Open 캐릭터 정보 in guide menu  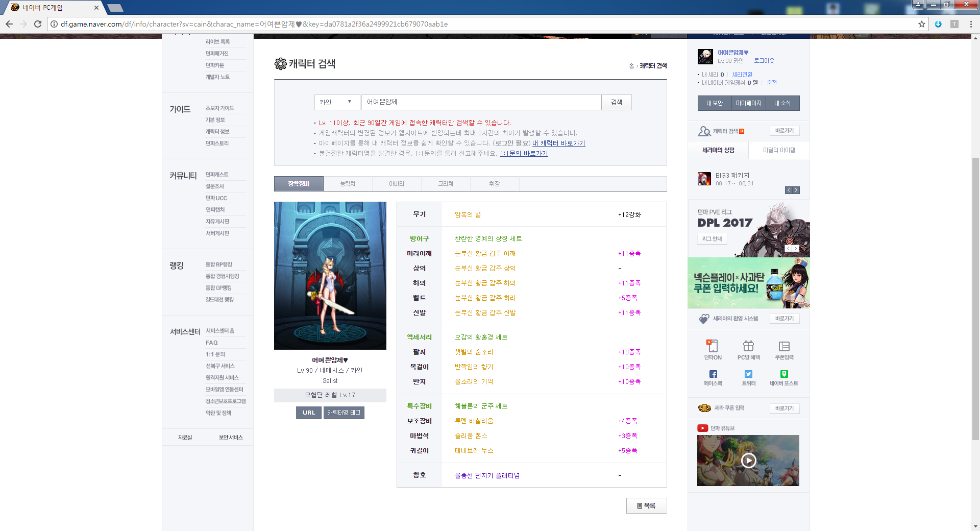click(217, 132)
